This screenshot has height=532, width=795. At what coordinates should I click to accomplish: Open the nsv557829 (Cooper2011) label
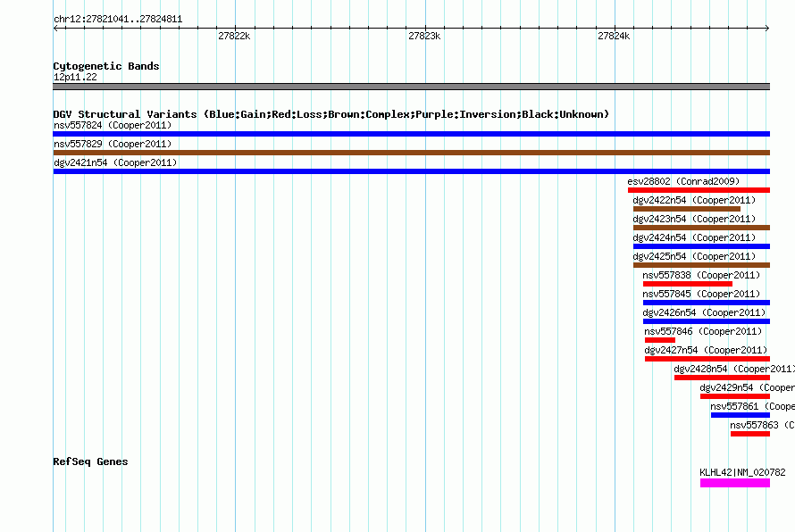pos(113,144)
